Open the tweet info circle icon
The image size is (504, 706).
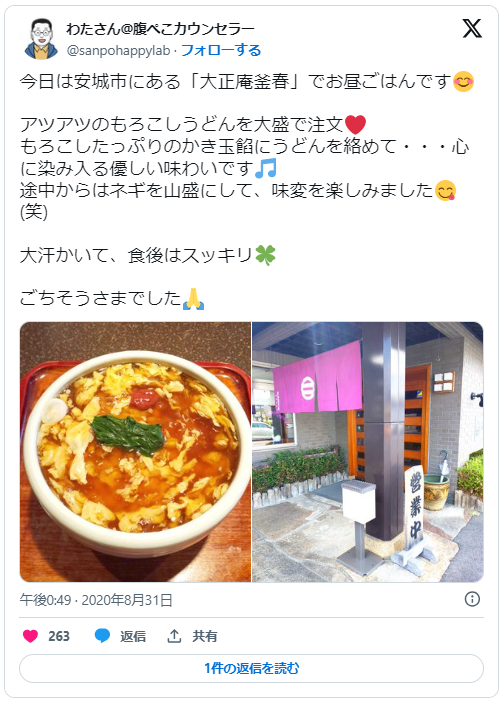[x=472, y=599]
